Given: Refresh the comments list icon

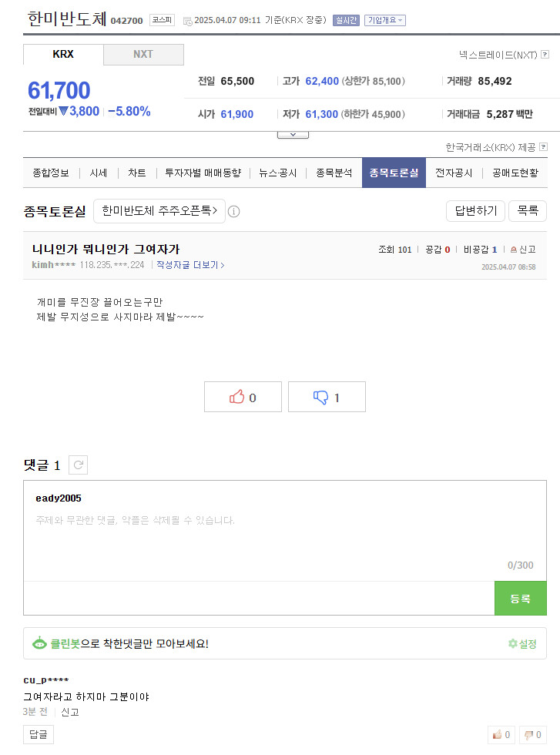Looking at the screenshot, I should click(x=78, y=465).
